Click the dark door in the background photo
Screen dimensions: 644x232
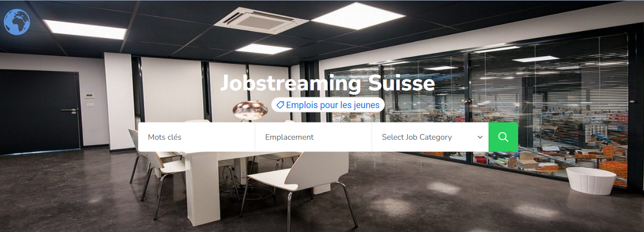tap(40, 111)
